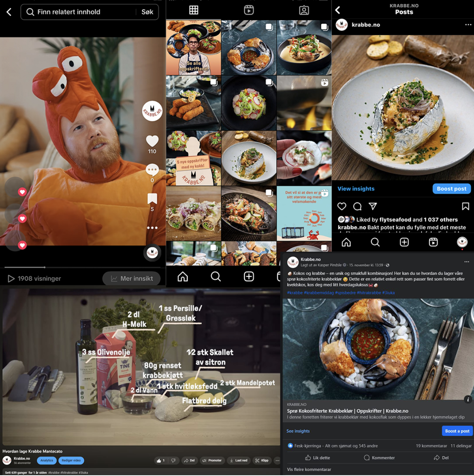Open the Instagram post three-dot options
This screenshot has height=476, width=474.
click(468, 25)
